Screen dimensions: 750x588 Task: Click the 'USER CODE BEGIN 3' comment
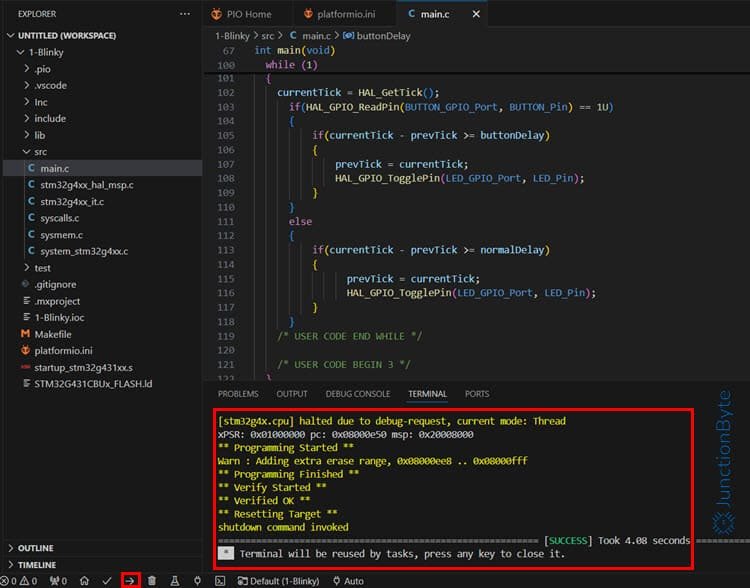tap(344, 365)
